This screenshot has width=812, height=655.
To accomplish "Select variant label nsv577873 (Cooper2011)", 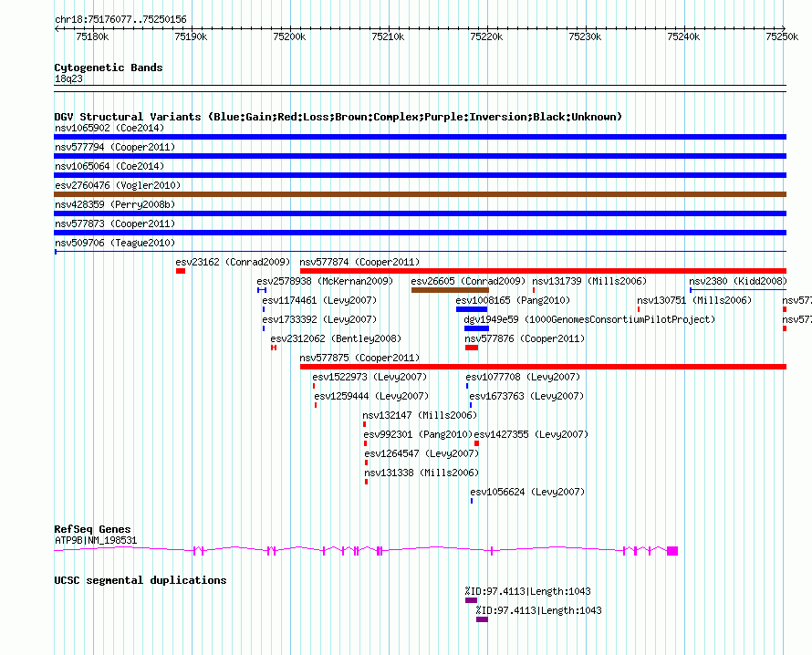I will [115, 224].
